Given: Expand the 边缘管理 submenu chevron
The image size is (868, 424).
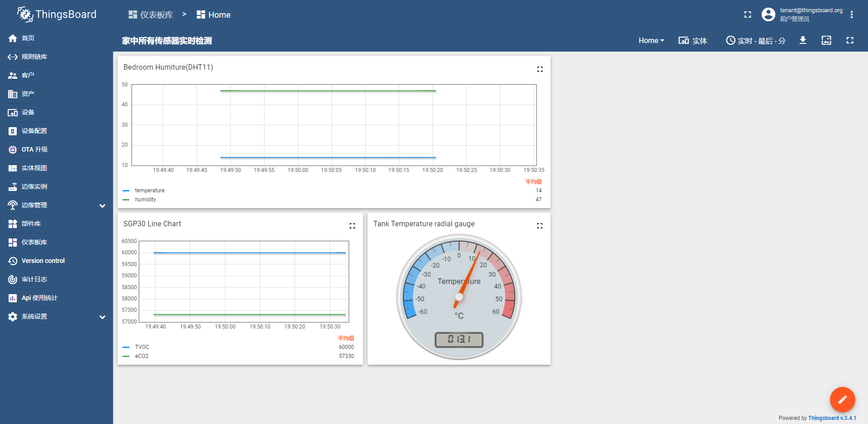Looking at the screenshot, I should (103, 205).
